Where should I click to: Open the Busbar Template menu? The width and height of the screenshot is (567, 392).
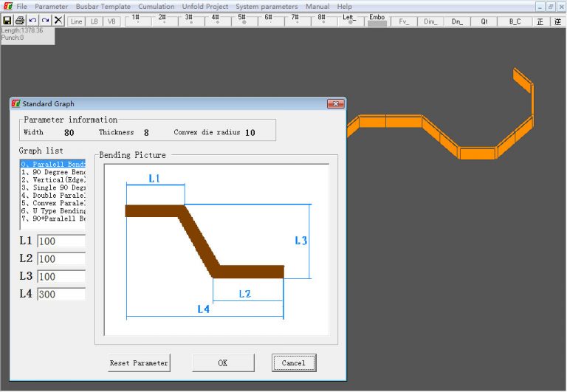point(103,7)
